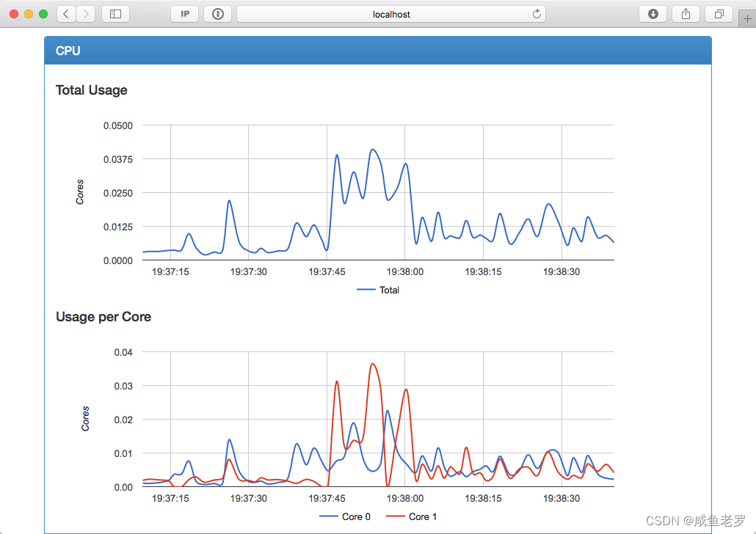The image size is (756, 534).
Task: Click inside the localhost address bar
Action: tap(390, 13)
